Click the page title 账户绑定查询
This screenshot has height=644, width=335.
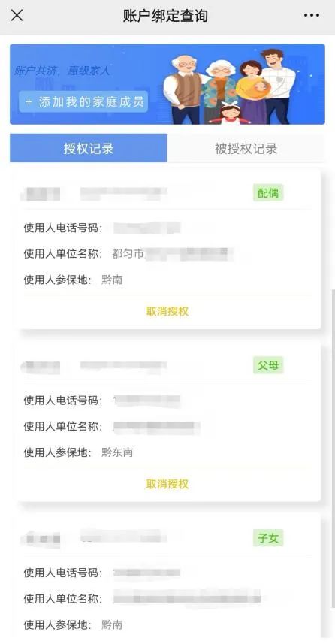[x=166, y=16]
